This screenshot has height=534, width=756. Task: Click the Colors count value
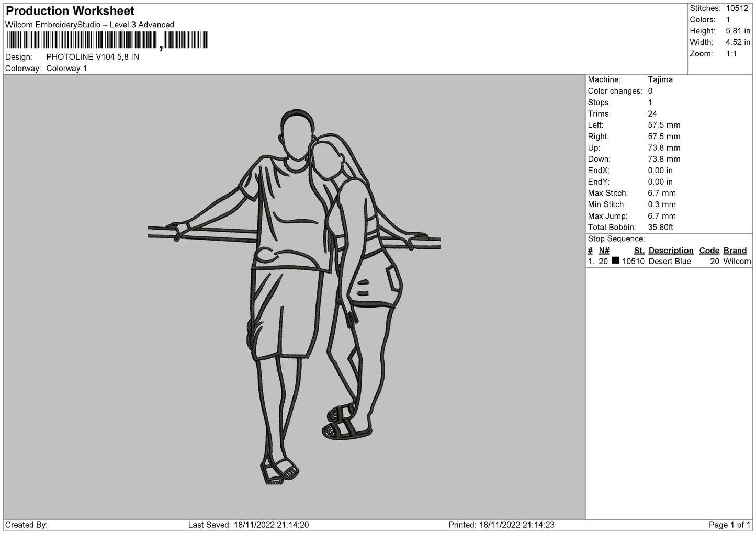[x=728, y=20]
